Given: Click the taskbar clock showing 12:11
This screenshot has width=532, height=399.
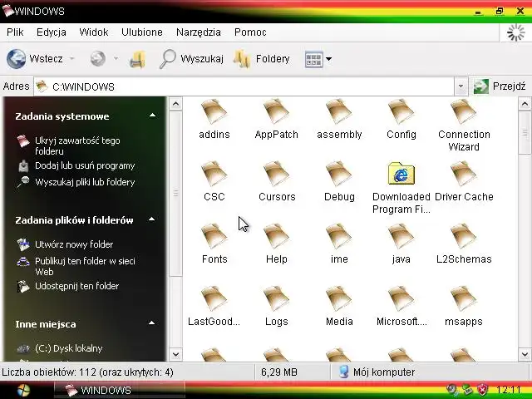Looking at the screenshot, I should click(x=508, y=390).
